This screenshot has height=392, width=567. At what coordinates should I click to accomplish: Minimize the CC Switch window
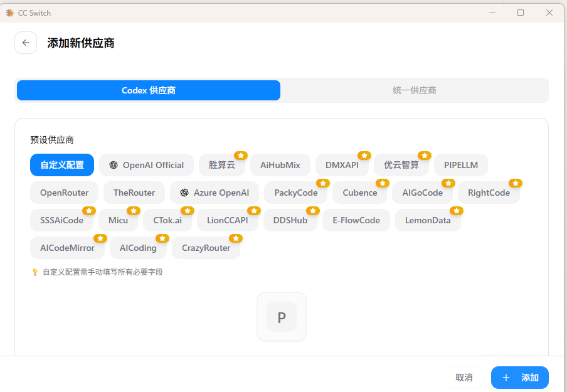[x=492, y=13]
